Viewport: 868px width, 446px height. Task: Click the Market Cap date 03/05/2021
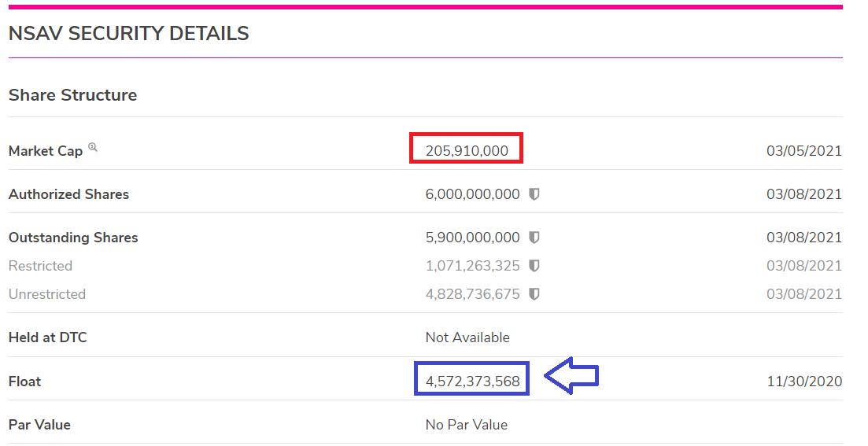tap(804, 151)
